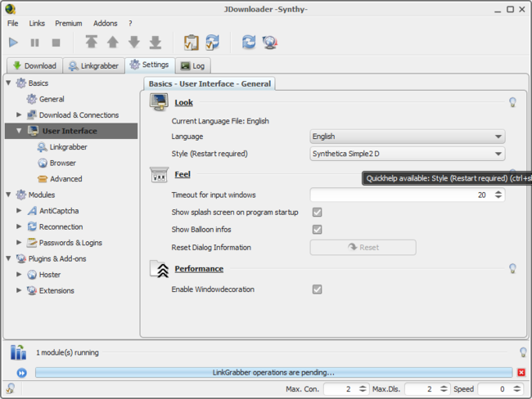The width and height of the screenshot is (532, 399).
Task: Move selection up arrow icon
Action: pyautogui.click(x=113, y=42)
